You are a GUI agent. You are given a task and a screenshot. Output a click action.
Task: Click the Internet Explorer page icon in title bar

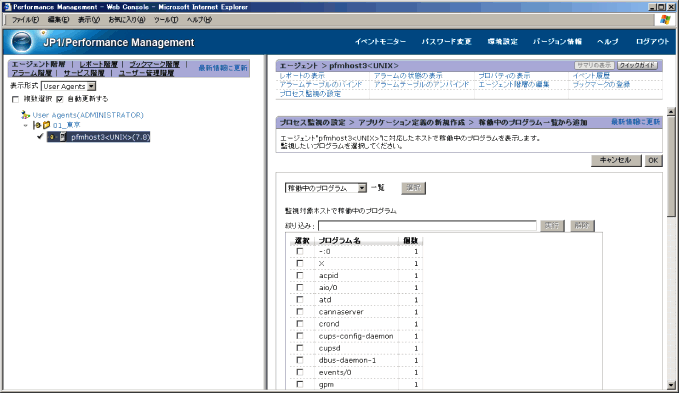(7, 7)
